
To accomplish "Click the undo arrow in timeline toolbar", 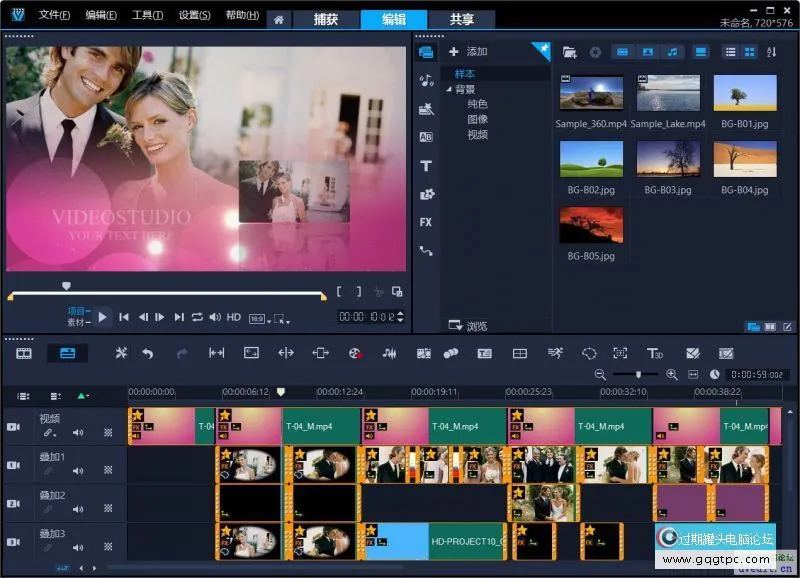I will [148, 353].
